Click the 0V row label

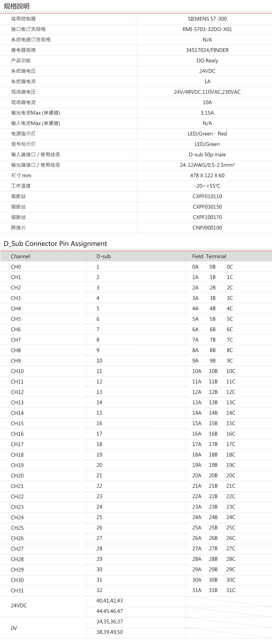pos(14,628)
